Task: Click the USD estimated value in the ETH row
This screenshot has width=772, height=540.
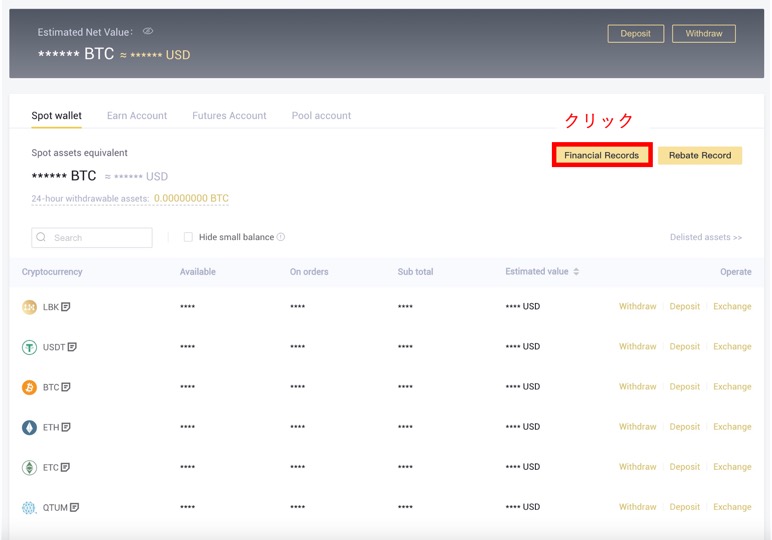Action: tap(522, 427)
